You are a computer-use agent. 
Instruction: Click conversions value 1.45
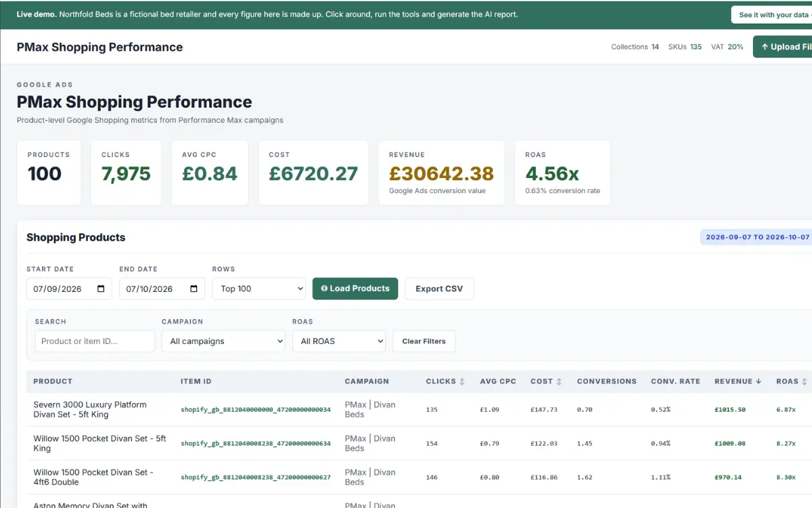point(585,444)
